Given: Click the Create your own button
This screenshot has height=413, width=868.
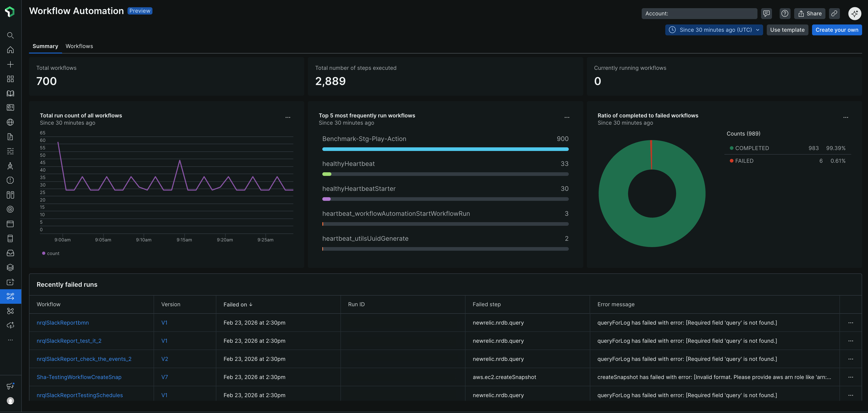Looking at the screenshot, I should click(837, 30).
